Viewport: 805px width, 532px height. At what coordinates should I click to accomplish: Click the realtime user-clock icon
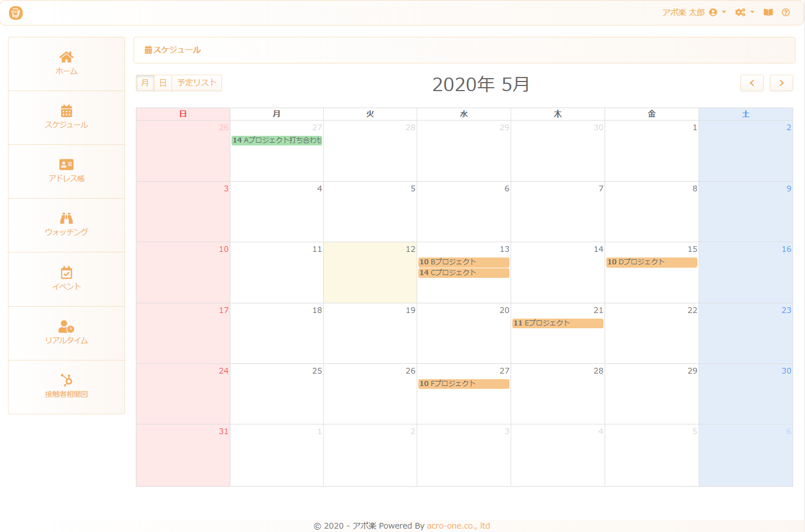(x=66, y=327)
